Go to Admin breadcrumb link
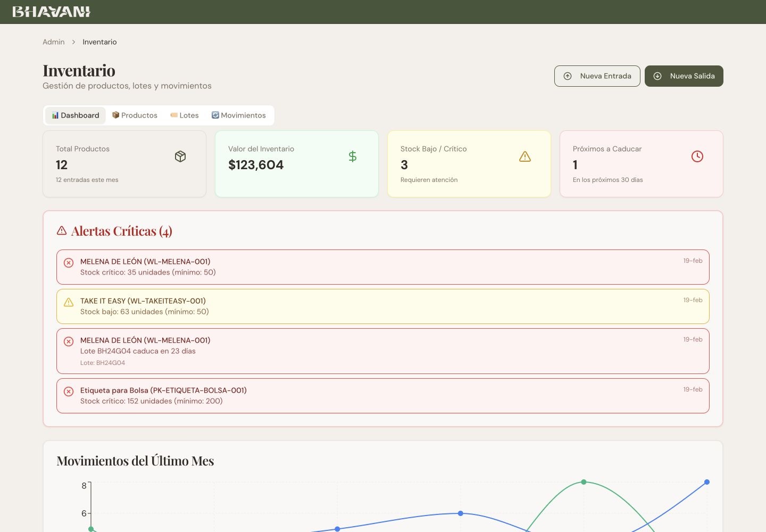This screenshot has height=532, width=766. point(54,42)
